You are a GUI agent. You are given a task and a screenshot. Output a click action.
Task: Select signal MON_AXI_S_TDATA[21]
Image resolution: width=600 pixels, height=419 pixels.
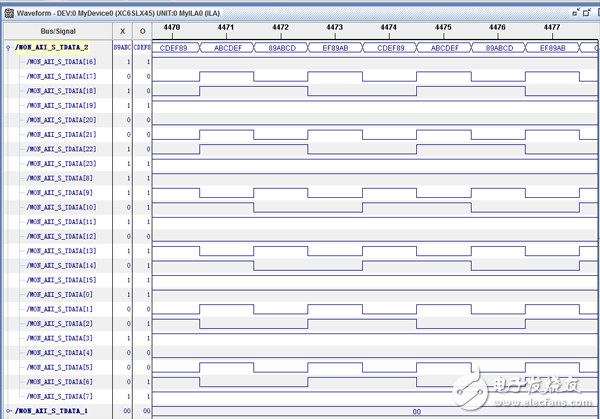tap(61, 134)
